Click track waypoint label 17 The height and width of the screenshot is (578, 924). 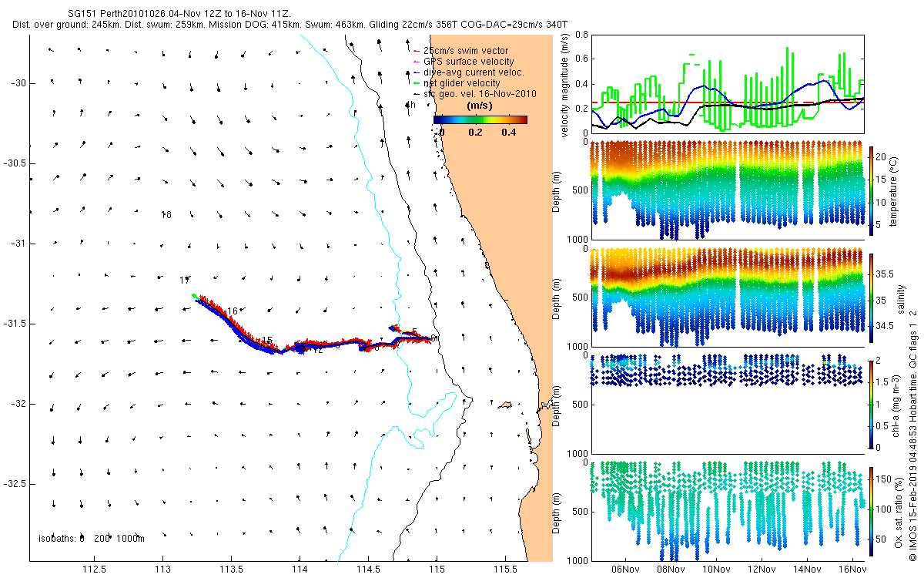[x=184, y=280]
